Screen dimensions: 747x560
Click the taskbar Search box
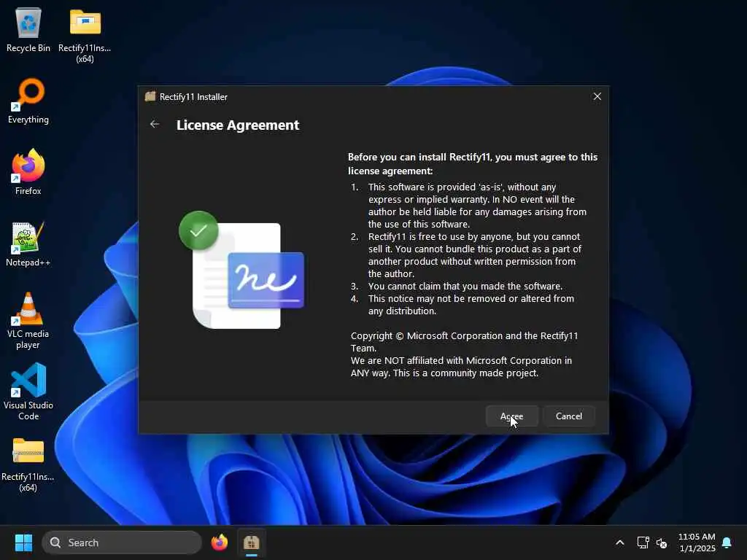tap(122, 542)
